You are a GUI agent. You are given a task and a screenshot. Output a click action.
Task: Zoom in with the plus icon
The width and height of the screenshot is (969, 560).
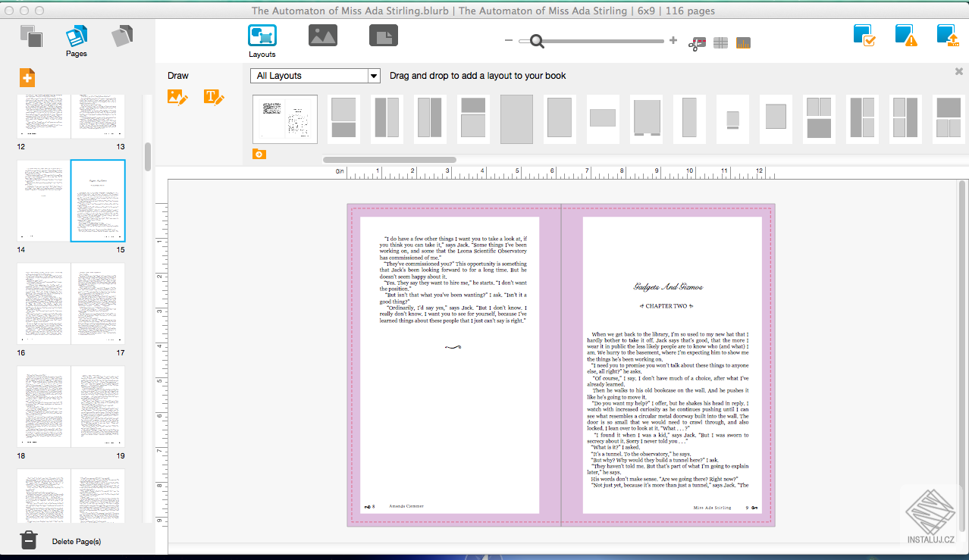coord(673,41)
